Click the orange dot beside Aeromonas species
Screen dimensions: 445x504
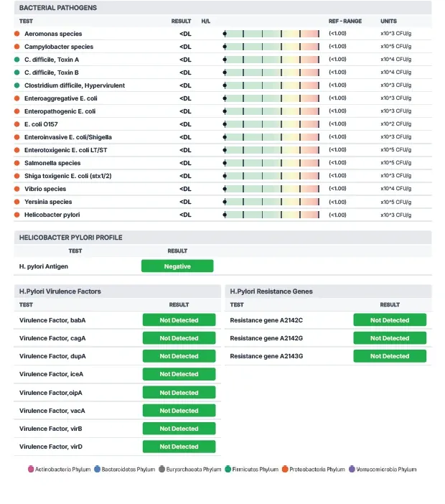tap(17, 34)
